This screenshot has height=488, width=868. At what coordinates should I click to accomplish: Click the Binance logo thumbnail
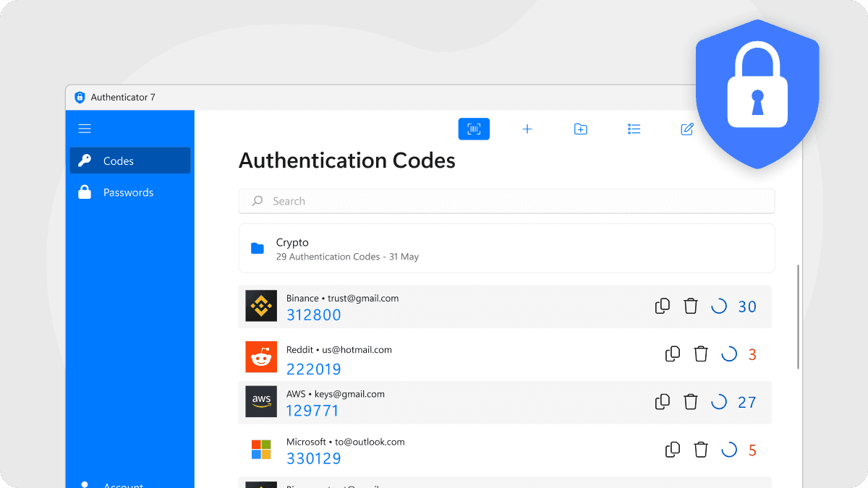(x=261, y=306)
